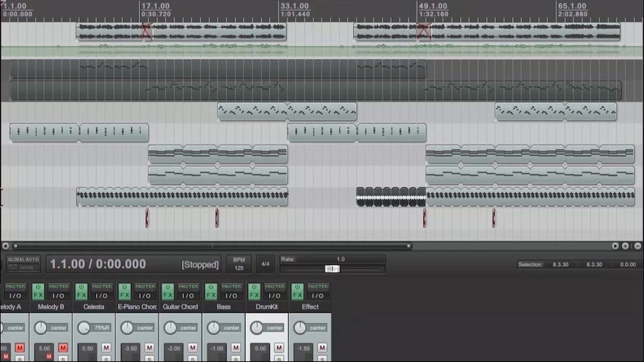The width and height of the screenshot is (644, 362).
Task: Jump to ruler position 33.1.00
Action: [294, 6]
